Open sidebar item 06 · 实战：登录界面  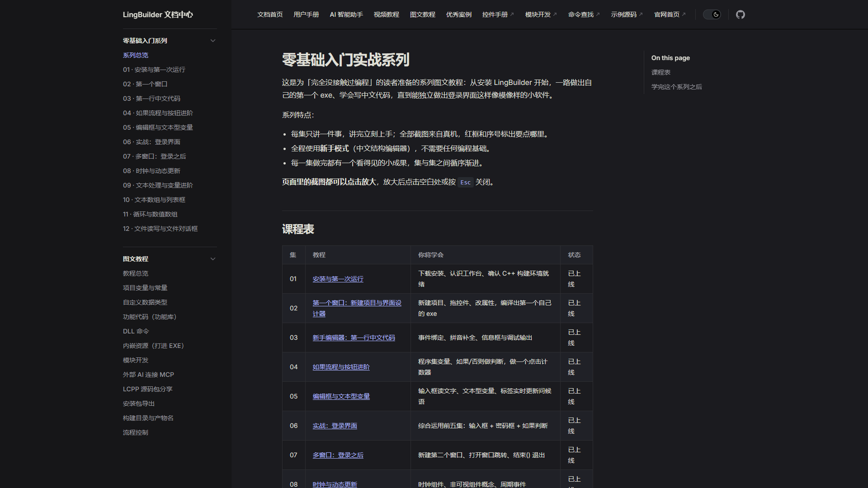tap(151, 142)
